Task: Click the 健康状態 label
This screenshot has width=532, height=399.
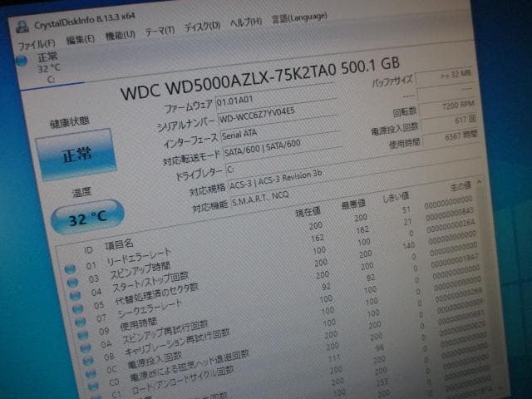Action: 70,122
